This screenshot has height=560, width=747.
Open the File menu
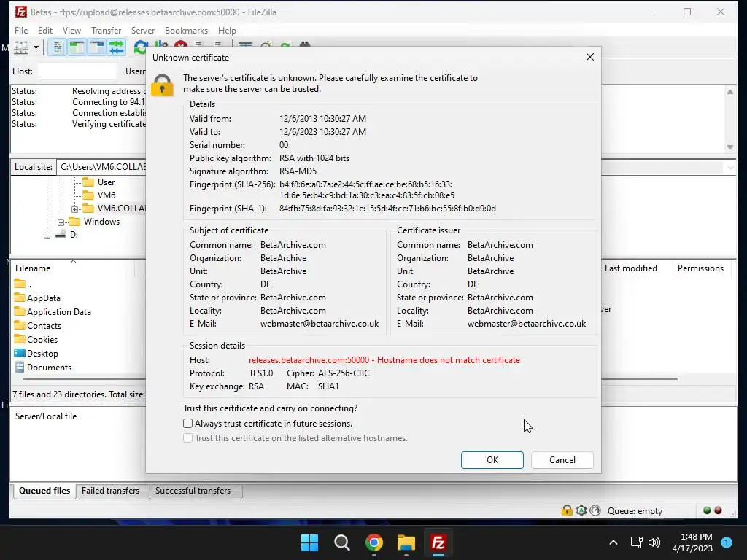coord(21,31)
